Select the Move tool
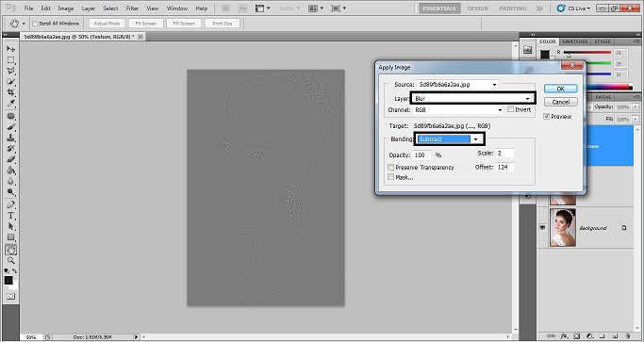This screenshot has height=342, width=644. 10,49
